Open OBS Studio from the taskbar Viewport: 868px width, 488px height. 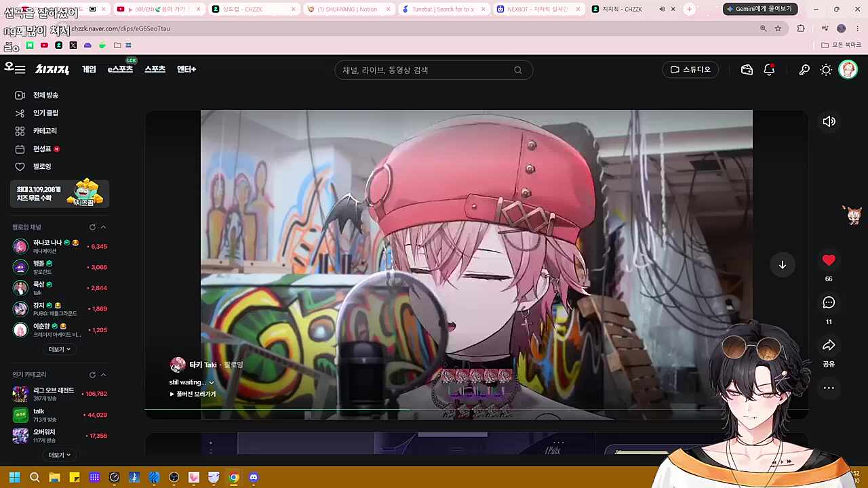[174, 477]
